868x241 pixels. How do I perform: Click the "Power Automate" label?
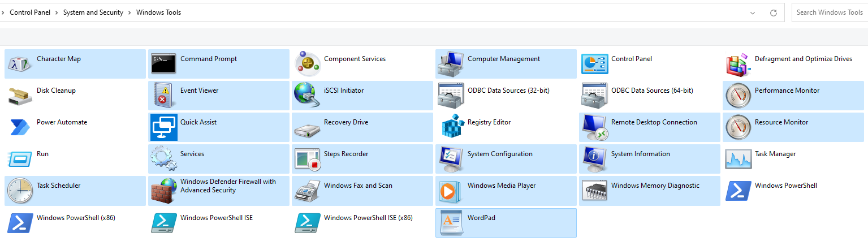pos(62,122)
